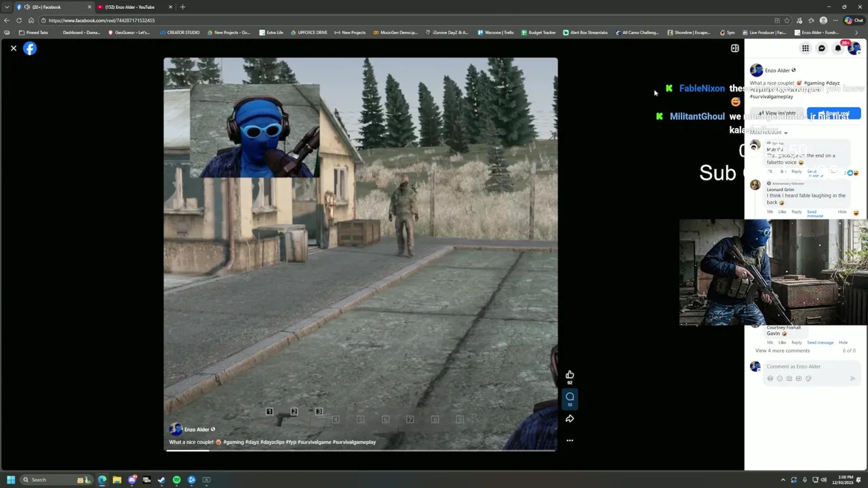The height and width of the screenshot is (488, 868).
Task: Open the reel's three-dot more options
Action: (570, 441)
